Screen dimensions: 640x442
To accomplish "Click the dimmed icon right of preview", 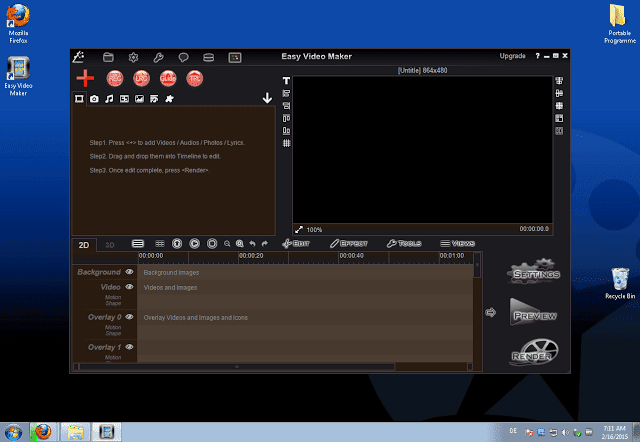I will pyautogui.click(x=559, y=131).
